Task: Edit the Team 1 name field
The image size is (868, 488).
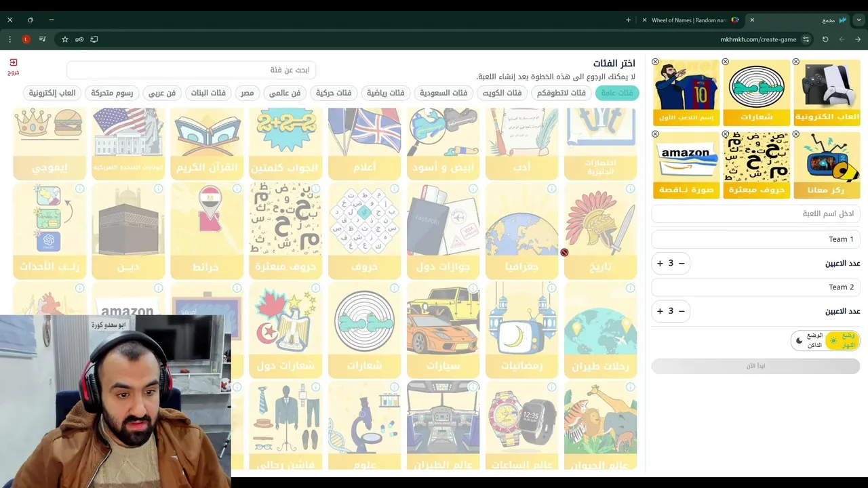Action: pos(755,239)
